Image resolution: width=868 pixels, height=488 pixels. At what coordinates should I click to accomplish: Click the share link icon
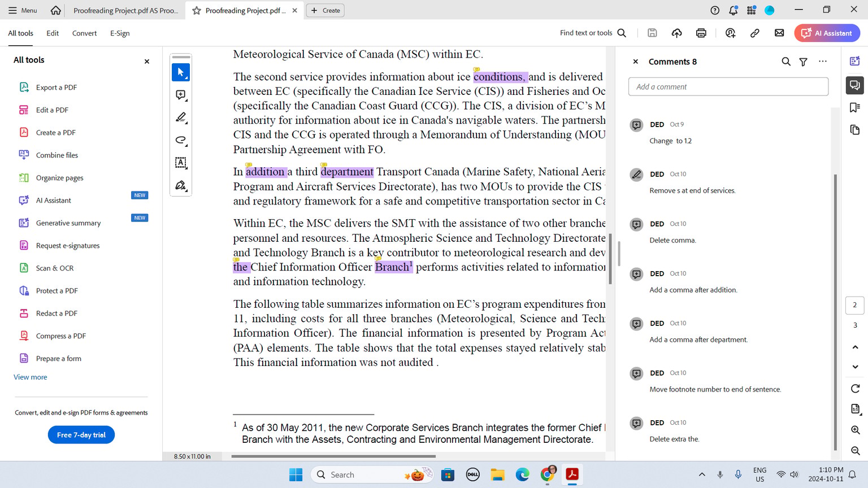(754, 33)
